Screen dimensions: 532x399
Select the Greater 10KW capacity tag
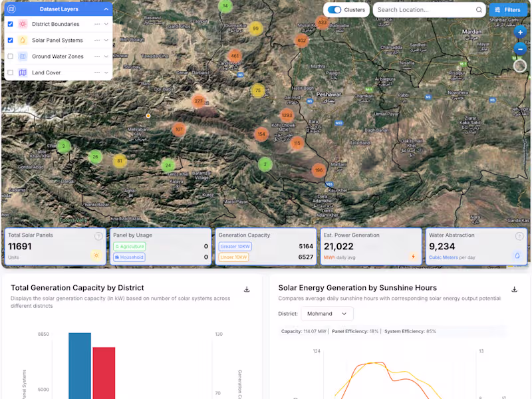[x=235, y=247]
